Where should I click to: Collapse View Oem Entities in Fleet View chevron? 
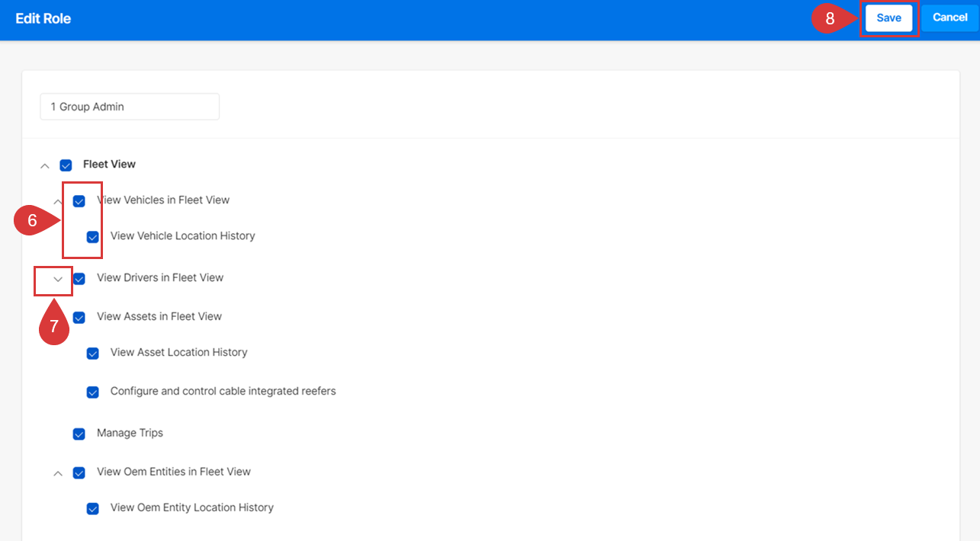58,473
